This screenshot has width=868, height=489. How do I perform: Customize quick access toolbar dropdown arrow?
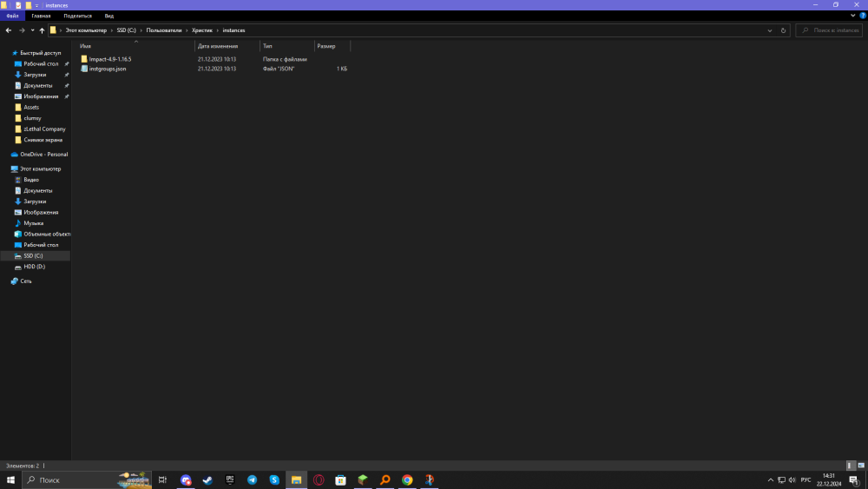37,5
